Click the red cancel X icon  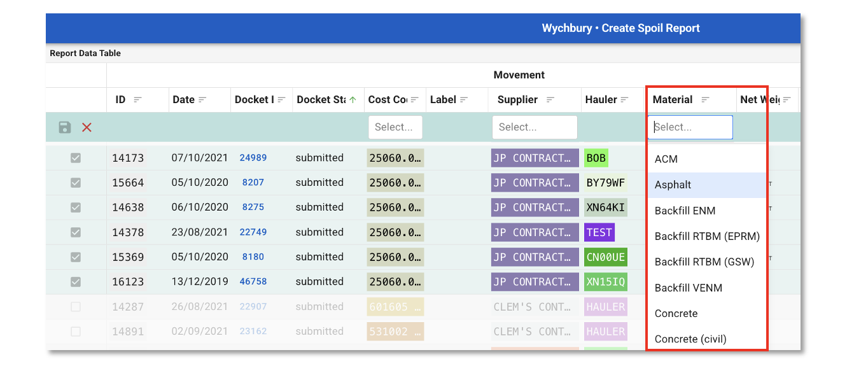87,127
